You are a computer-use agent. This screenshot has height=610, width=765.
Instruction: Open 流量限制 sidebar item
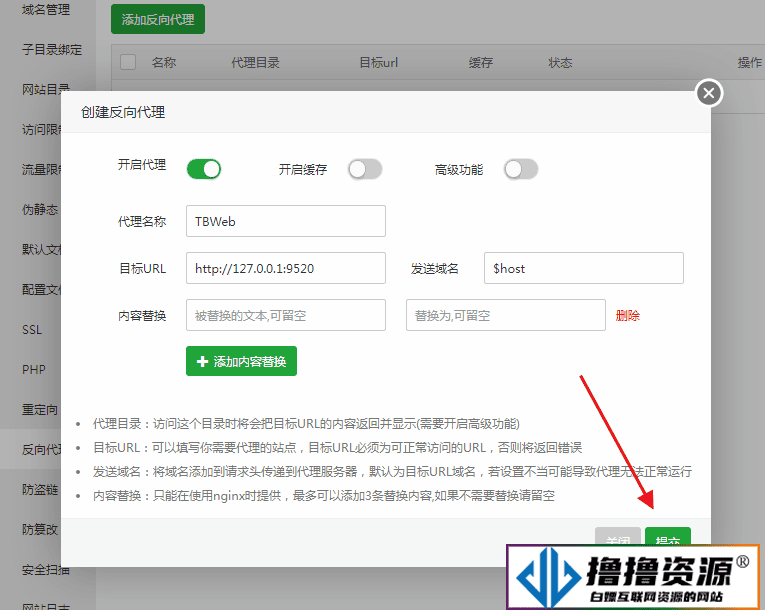pos(41,169)
